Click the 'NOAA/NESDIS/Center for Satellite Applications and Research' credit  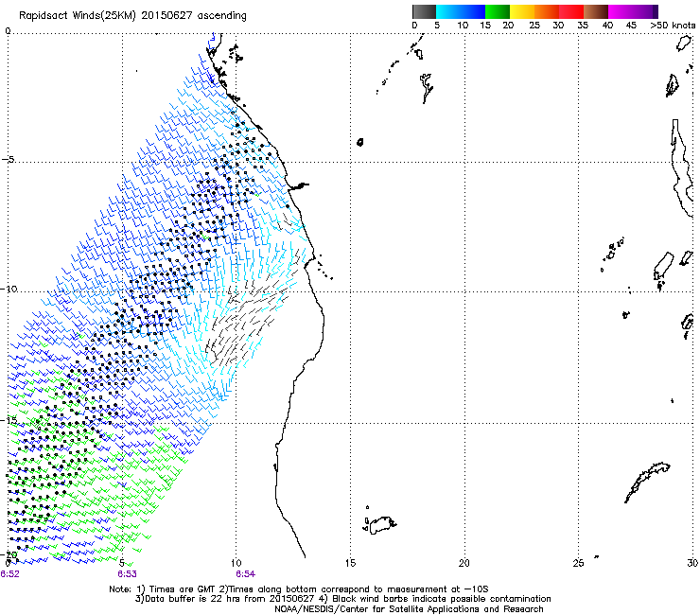409,609
